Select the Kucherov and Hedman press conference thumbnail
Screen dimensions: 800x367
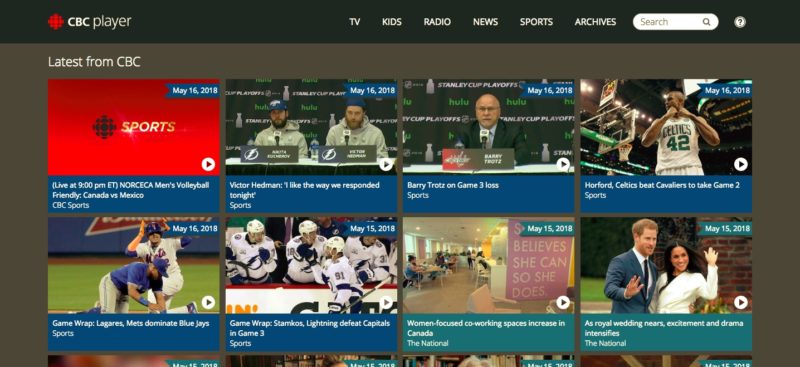click(311, 127)
